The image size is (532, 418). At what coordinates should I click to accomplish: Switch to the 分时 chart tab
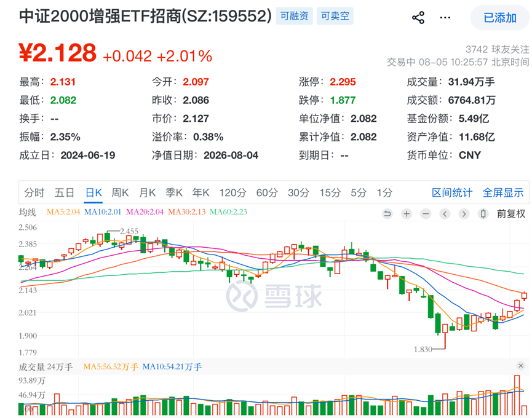pos(34,192)
